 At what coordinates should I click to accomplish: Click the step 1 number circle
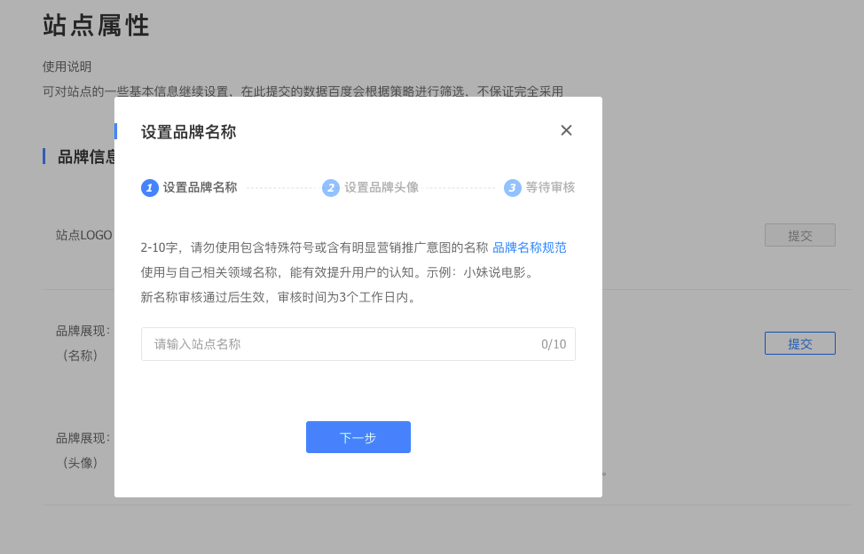click(x=150, y=187)
